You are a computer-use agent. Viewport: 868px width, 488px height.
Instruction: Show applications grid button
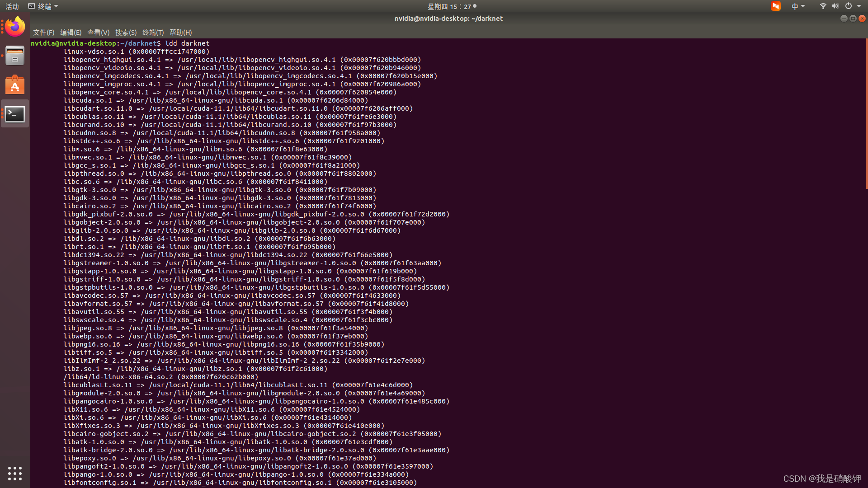tap(15, 473)
